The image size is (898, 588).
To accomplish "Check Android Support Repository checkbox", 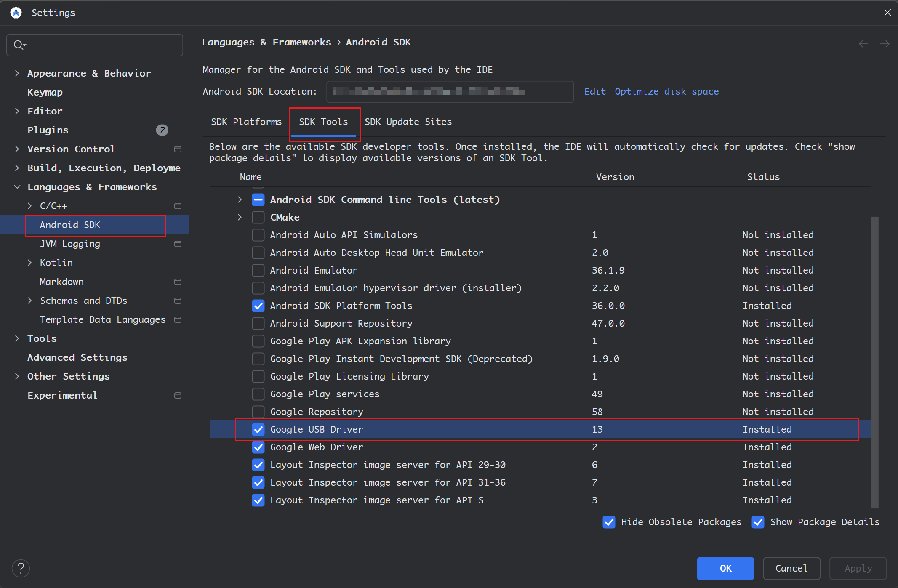I will [x=258, y=323].
